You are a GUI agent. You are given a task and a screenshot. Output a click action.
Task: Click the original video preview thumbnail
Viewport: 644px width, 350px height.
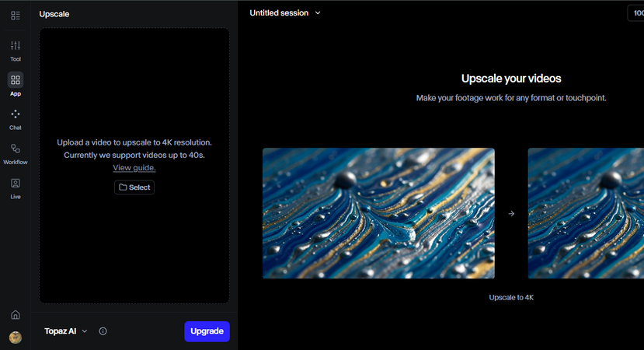pos(378,213)
